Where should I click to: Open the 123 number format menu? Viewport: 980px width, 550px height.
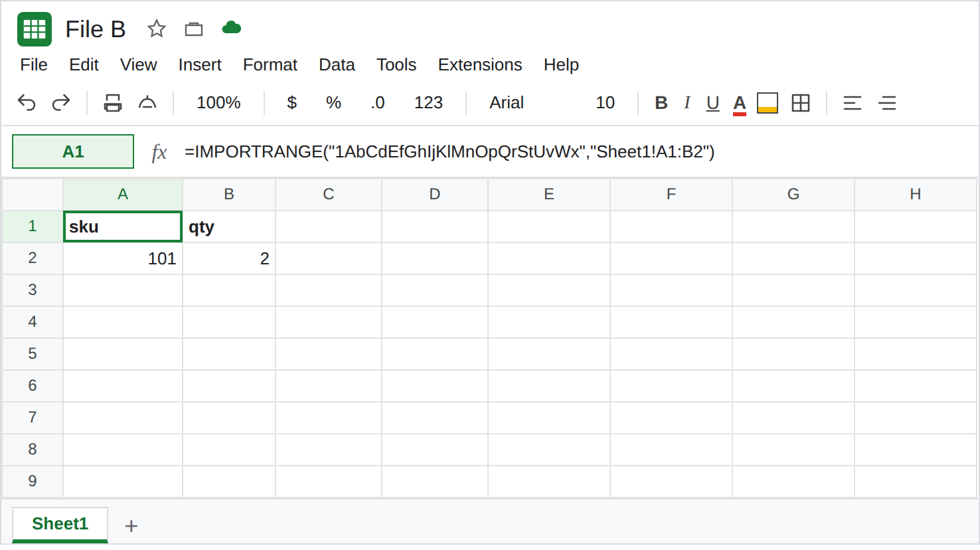point(428,103)
